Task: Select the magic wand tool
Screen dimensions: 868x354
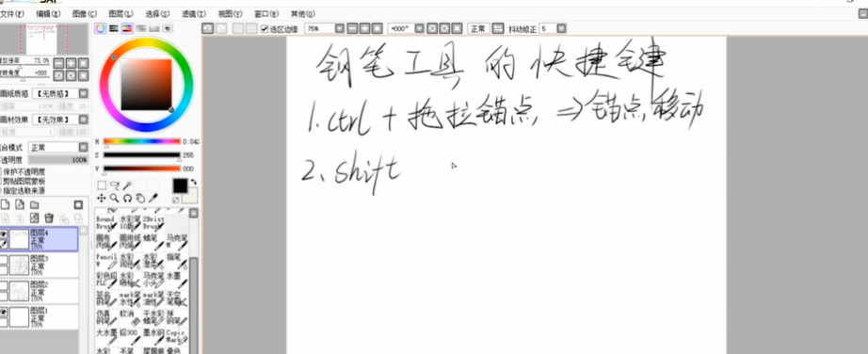Action: [127, 185]
